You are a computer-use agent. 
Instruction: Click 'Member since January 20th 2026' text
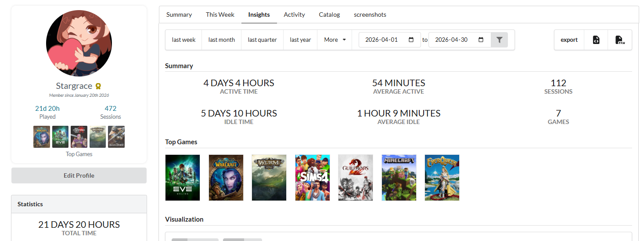click(79, 95)
